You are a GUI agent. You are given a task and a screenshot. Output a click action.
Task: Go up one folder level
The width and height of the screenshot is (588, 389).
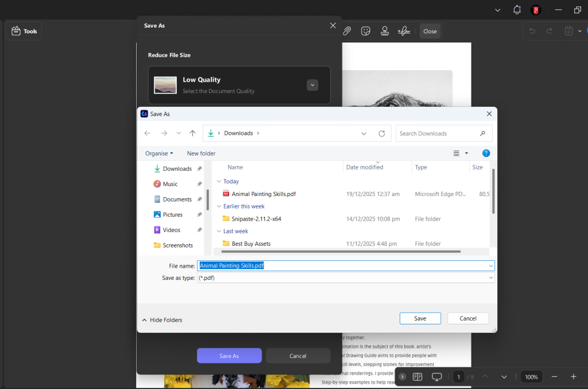tap(192, 133)
